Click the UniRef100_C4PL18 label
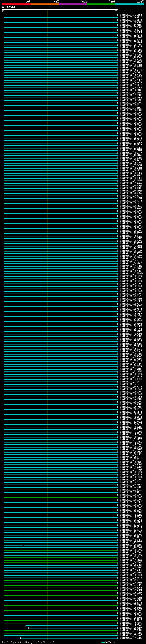The height and width of the screenshot is (644, 146). click(x=131, y=482)
